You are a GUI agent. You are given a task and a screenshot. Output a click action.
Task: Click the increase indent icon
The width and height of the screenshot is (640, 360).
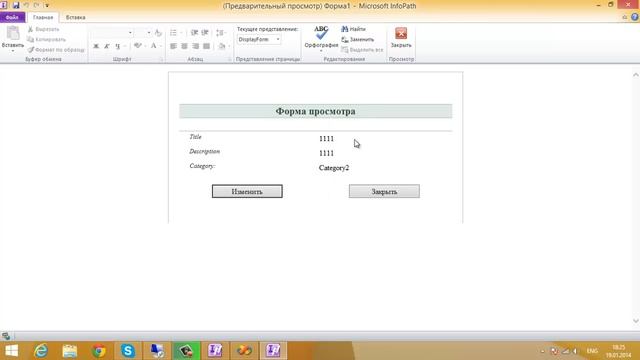pos(205,33)
